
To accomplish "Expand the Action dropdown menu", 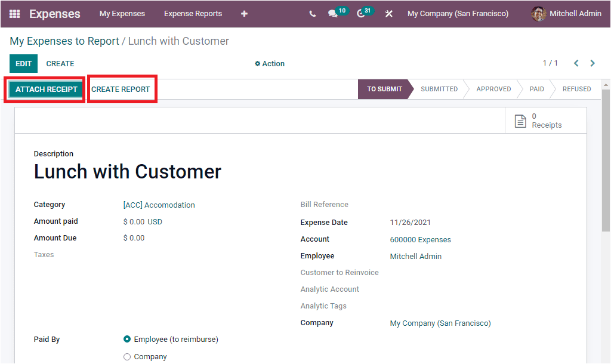I will pyautogui.click(x=270, y=64).
